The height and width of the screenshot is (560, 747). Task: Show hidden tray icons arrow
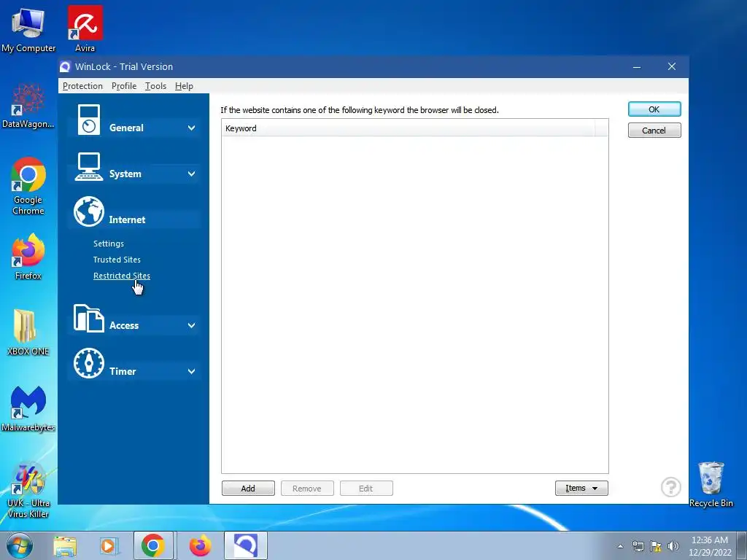coord(620,546)
